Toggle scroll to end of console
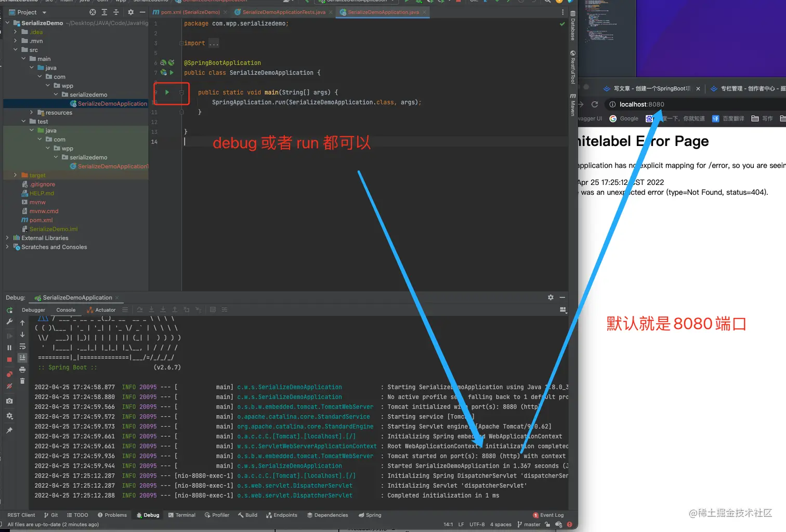This screenshot has width=786, height=532. pos(22,357)
